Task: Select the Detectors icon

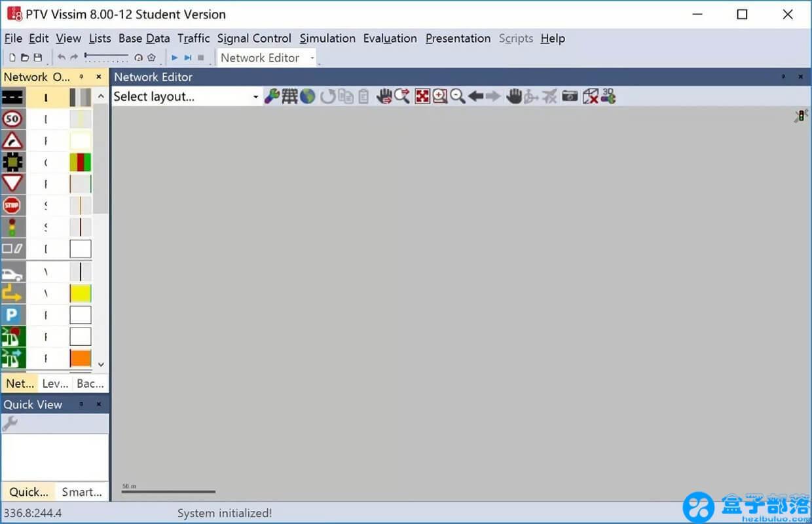Action: coord(13,249)
